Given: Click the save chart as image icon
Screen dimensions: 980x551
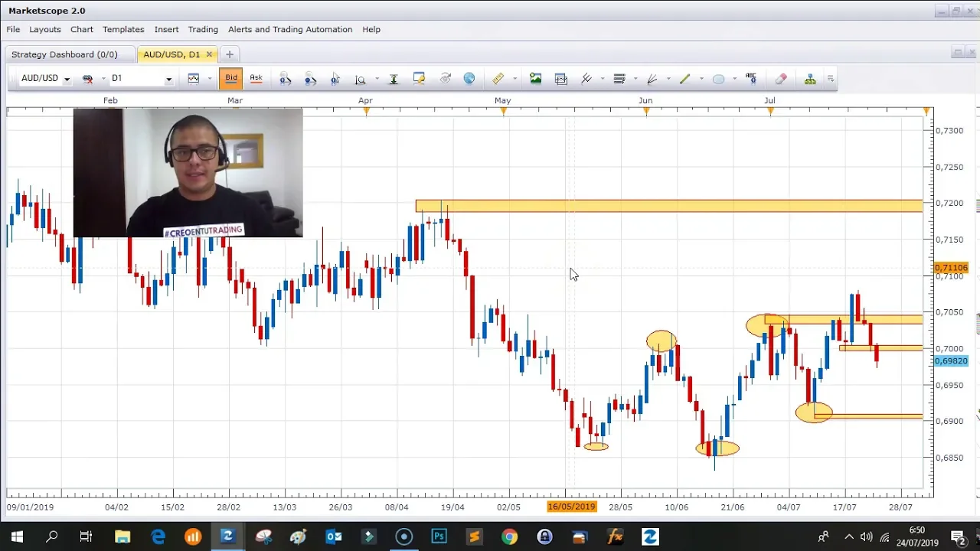Looking at the screenshot, I should 536,79.
